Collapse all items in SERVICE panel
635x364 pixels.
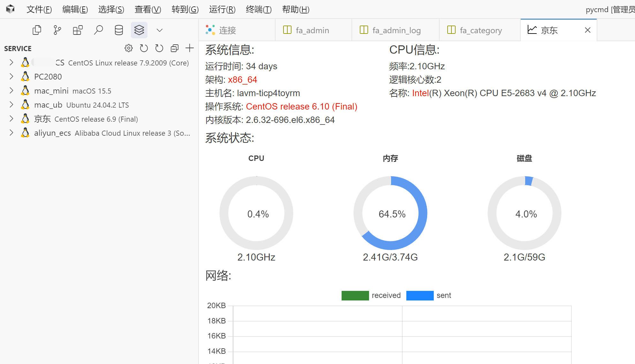pyautogui.click(x=174, y=48)
